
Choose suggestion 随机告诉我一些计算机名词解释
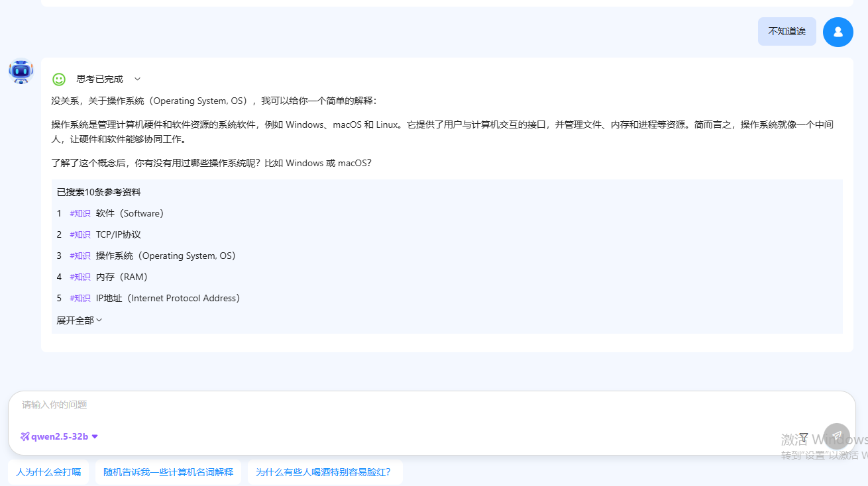[x=168, y=472]
